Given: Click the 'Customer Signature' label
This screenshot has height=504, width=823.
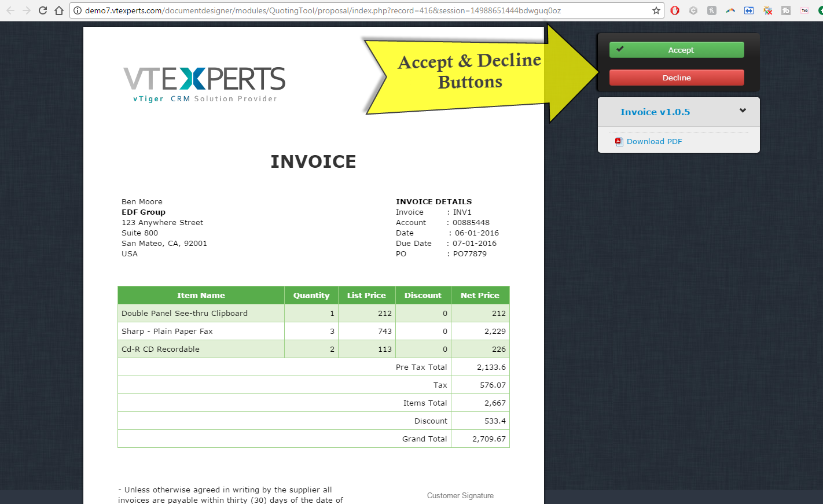Looking at the screenshot, I should [x=460, y=495].
